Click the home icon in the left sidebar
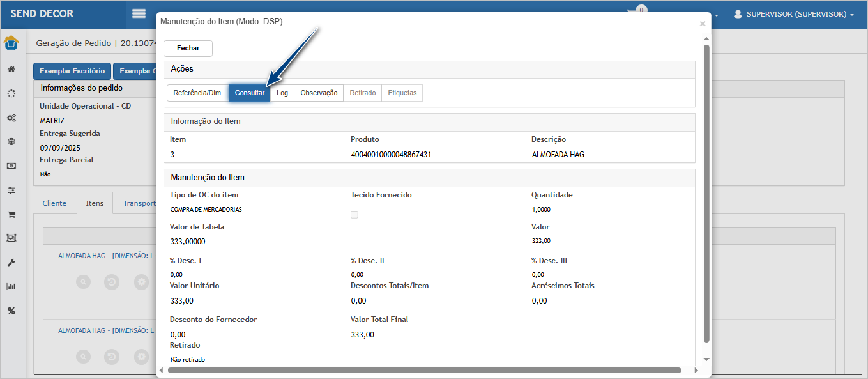The image size is (868, 379). [11, 69]
